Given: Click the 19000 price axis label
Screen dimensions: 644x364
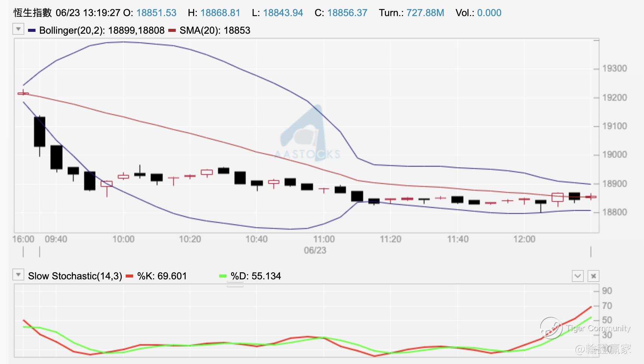Looking at the screenshot, I should (x=614, y=155).
